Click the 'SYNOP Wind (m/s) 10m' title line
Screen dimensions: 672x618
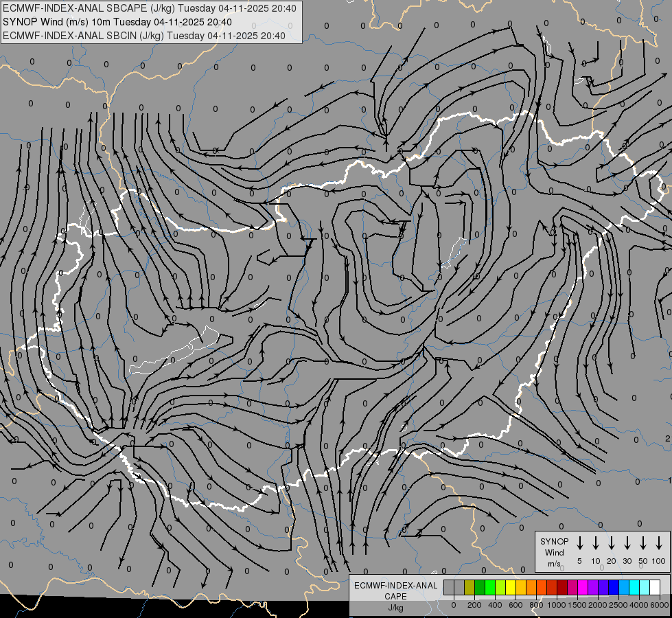tap(117, 22)
